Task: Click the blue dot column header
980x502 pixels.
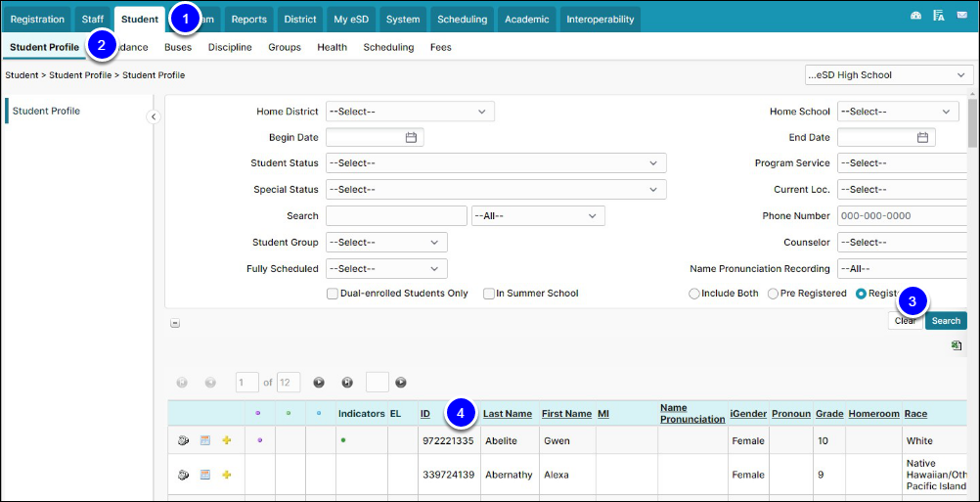Action: click(x=319, y=413)
